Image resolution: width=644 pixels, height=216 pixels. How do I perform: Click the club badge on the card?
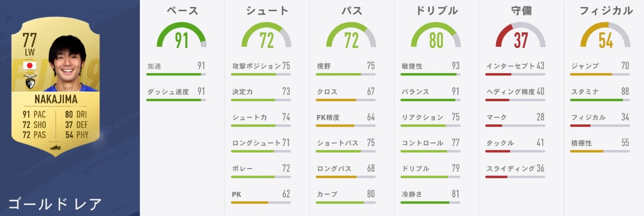[30, 82]
